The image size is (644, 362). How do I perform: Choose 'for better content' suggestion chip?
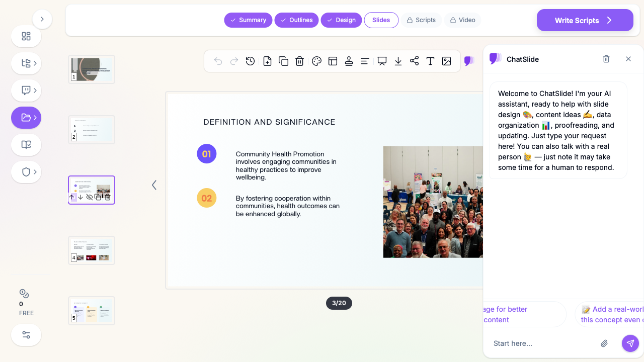point(525,314)
